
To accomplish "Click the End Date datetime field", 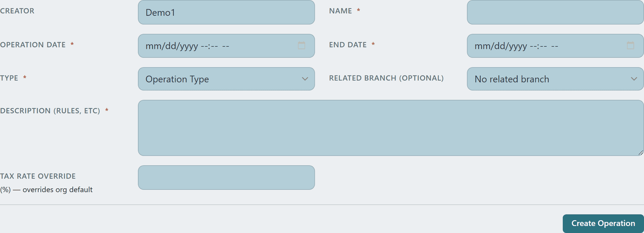I will (x=555, y=46).
